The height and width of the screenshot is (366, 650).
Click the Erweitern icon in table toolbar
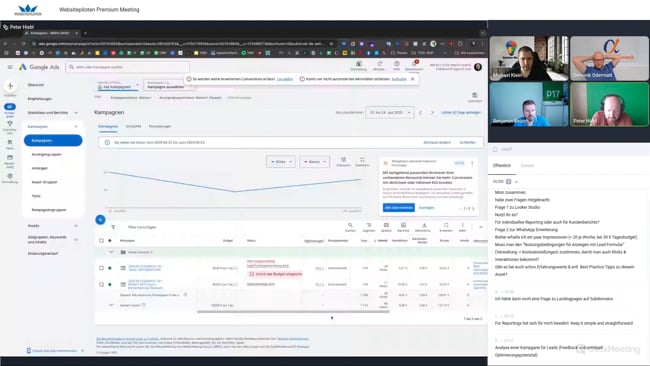point(446,225)
